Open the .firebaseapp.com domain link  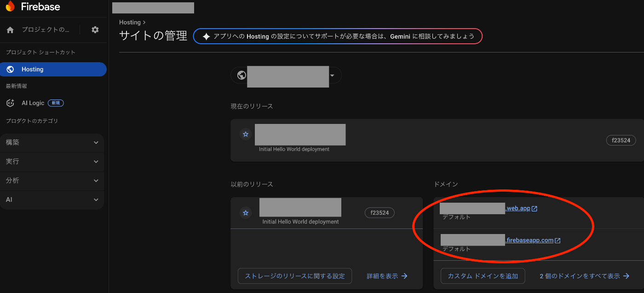tap(529, 240)
